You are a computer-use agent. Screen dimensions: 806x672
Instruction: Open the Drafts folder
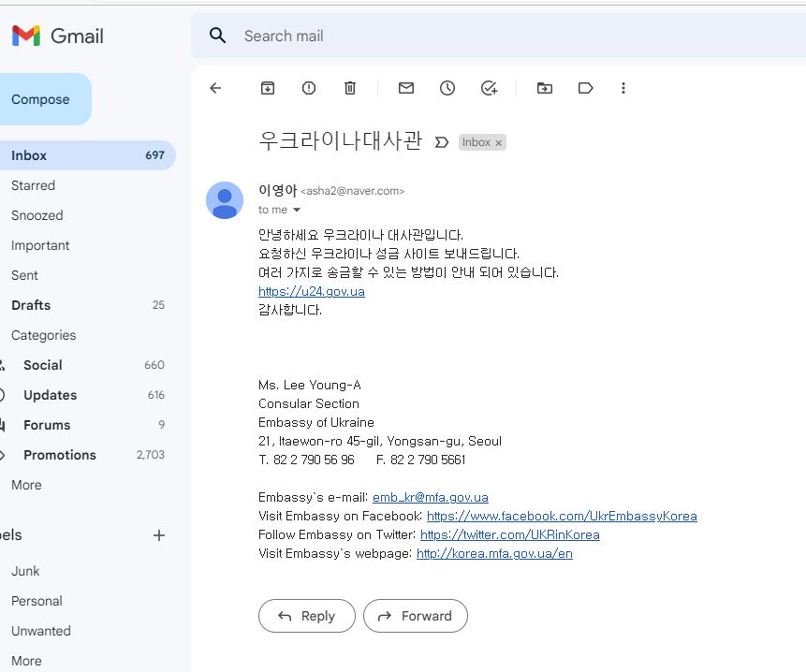point(31,305)
